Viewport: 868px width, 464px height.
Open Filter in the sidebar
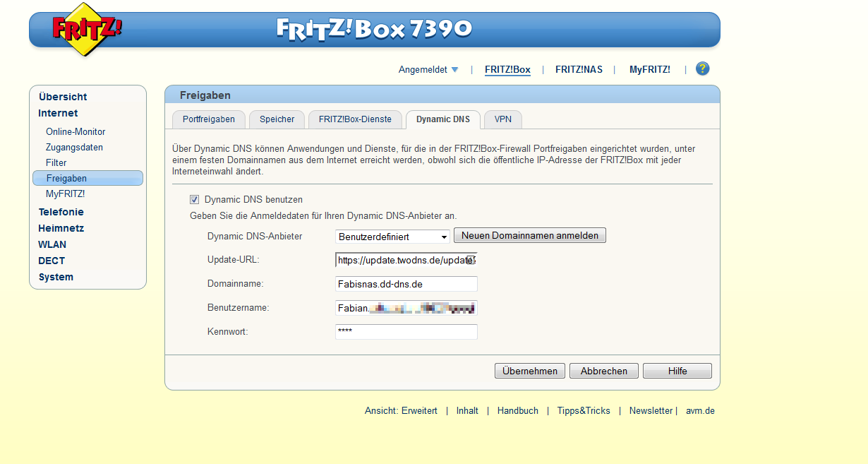(56, 162)
